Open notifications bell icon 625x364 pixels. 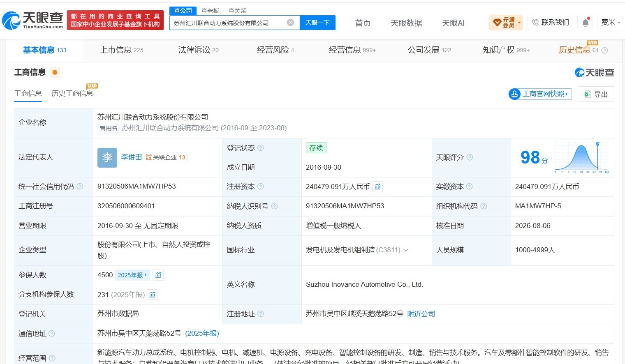tap(586, 23)
